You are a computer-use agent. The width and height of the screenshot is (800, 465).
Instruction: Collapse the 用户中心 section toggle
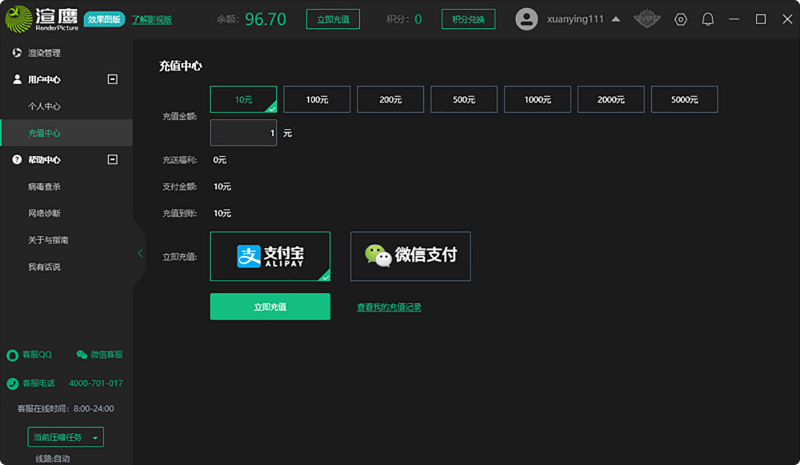pos(113,79)
